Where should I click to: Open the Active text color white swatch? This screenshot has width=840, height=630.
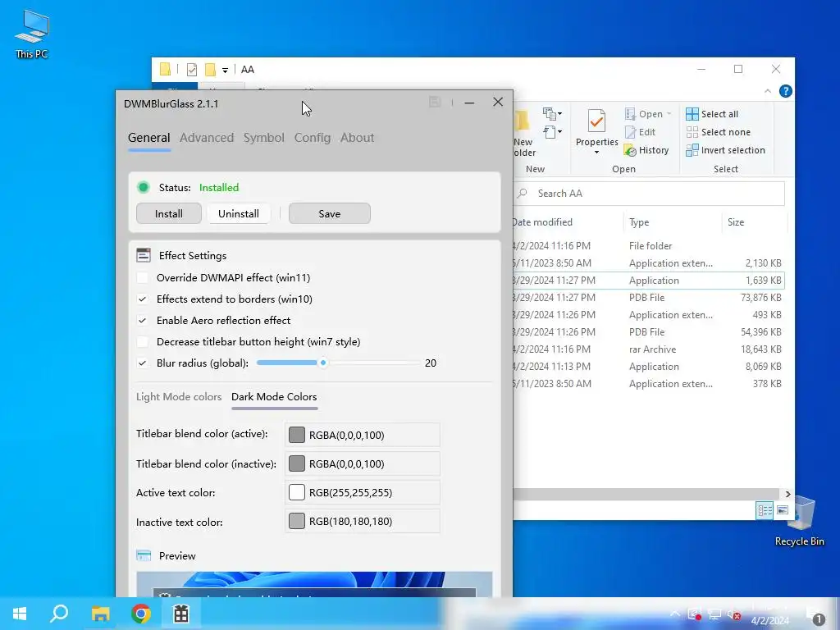point(297,492)
